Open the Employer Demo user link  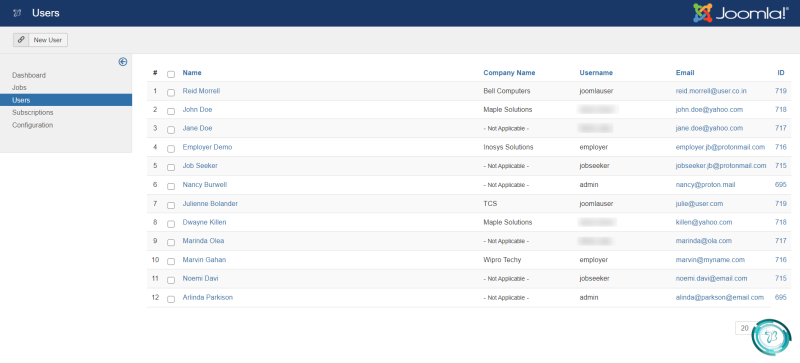[x=207, y=147]
